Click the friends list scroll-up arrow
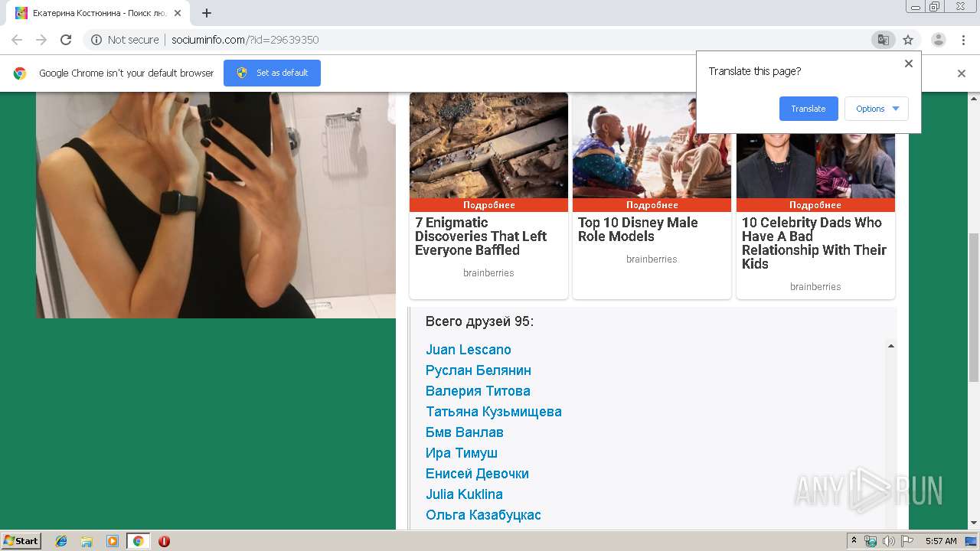This screenshot has height=551, width=980. click(x=890, y=346)
